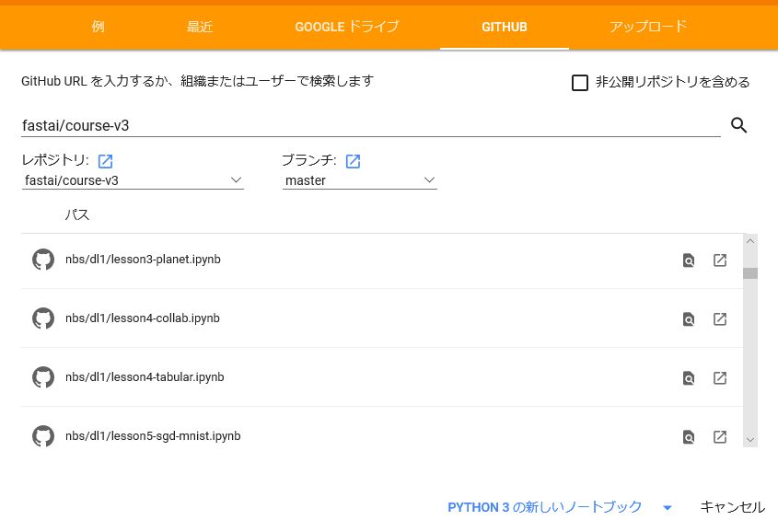
Task: Create PYTHON 3 の新しいノートブック
Action: click(544, 507)
